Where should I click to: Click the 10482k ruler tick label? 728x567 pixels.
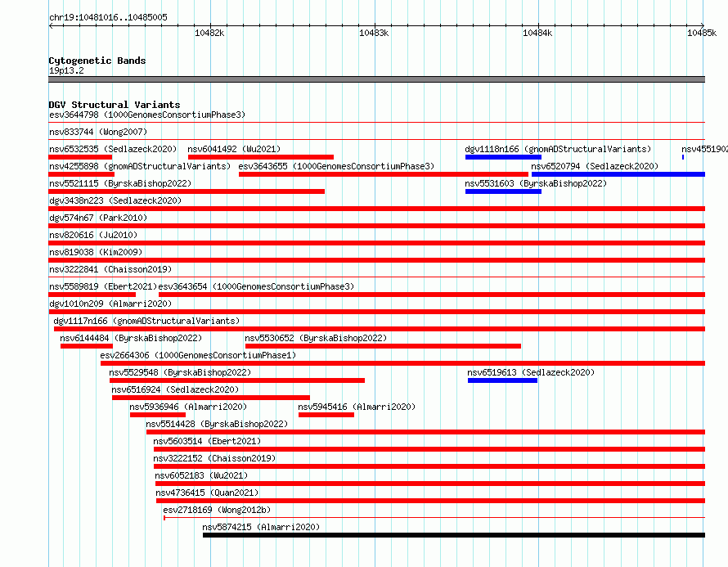(x=209, y=33)
